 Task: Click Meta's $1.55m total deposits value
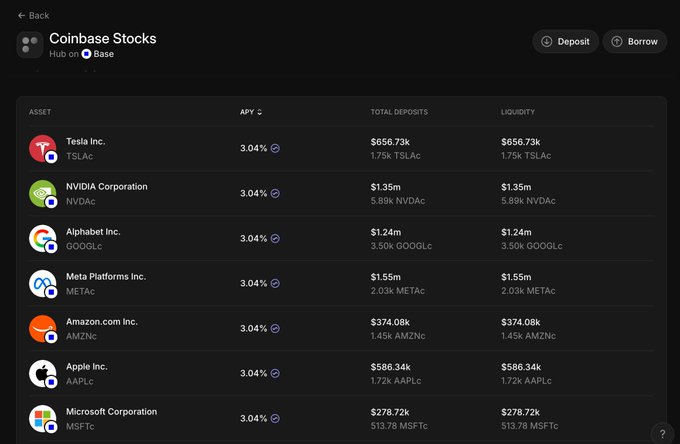click(x=386, y=277)
